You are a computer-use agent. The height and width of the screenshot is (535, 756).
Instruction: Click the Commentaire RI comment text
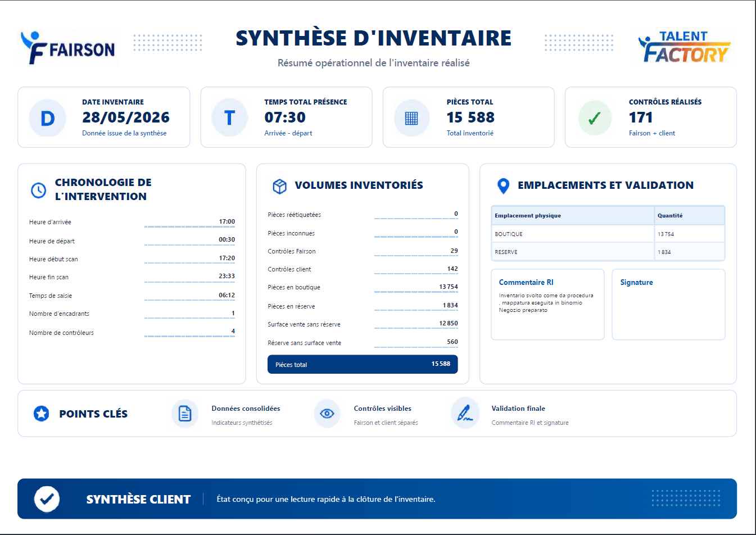tap(546, 302)
